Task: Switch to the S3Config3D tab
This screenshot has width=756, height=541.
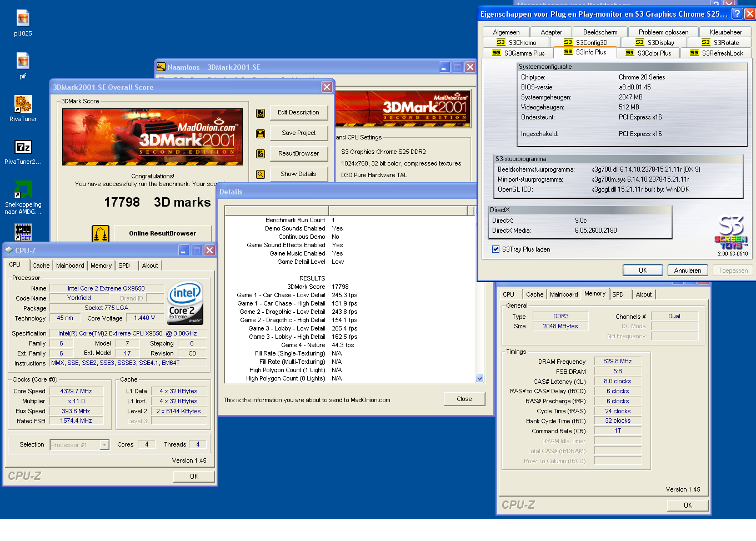Action: coord(585,42)
